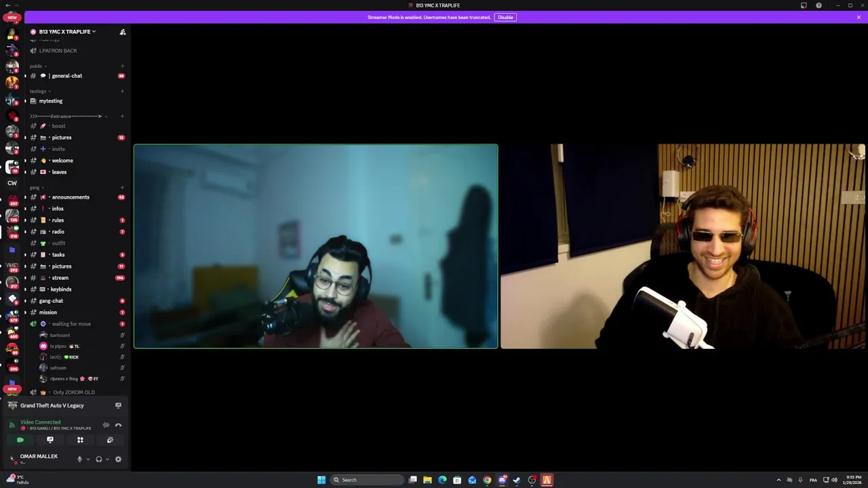Image resolution: width=868 pixels, height=488 pixels.
Task: Click the Video Connected status text
Action: coord(40,422)
